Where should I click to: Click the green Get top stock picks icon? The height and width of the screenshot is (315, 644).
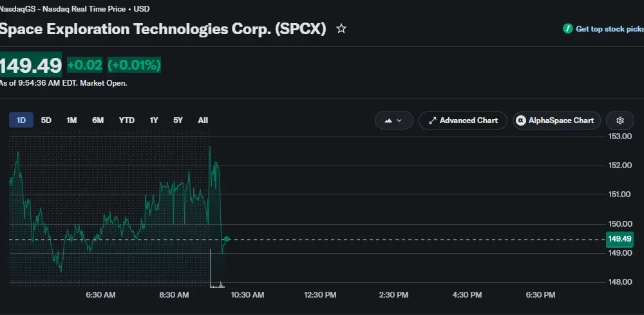[x=567, y=29]
